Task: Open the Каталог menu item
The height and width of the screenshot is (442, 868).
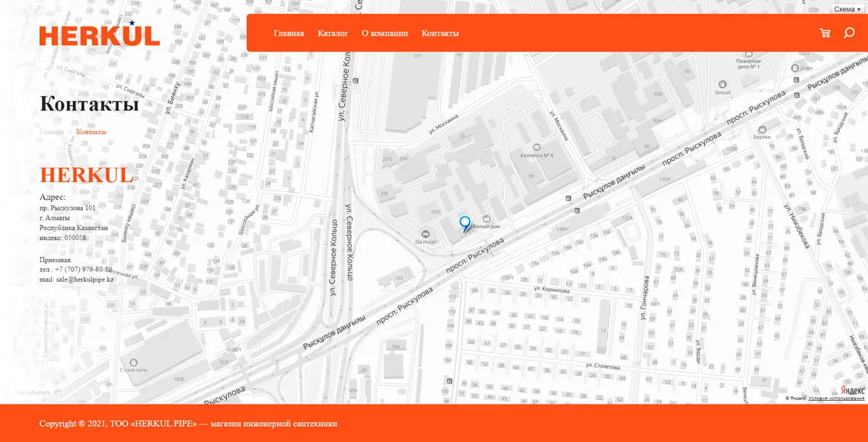Action: (x=333, y=34)
